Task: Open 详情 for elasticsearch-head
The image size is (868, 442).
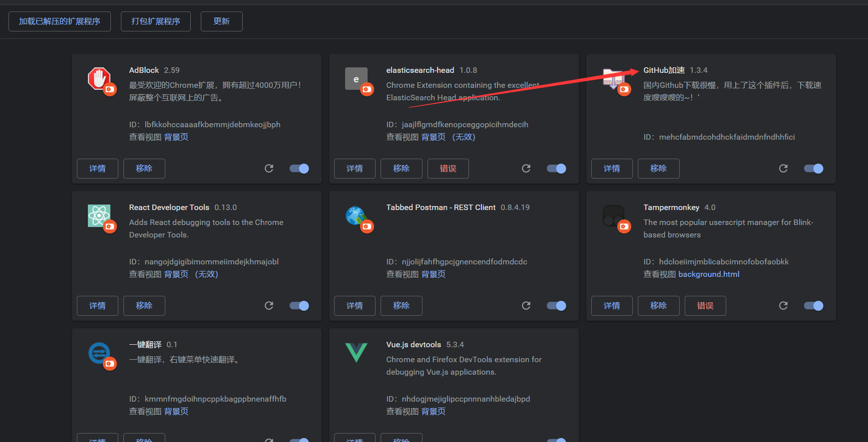Action: point(355,169)
